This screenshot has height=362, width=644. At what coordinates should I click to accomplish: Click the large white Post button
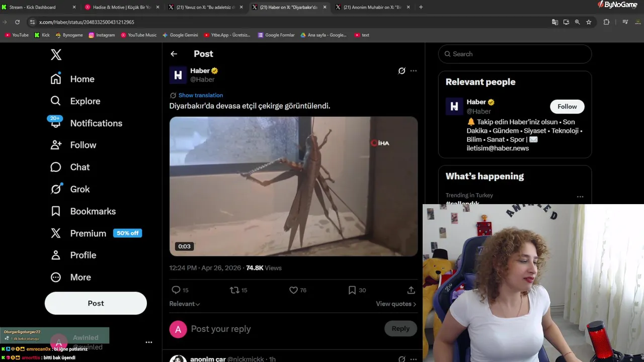coord(96,303)
